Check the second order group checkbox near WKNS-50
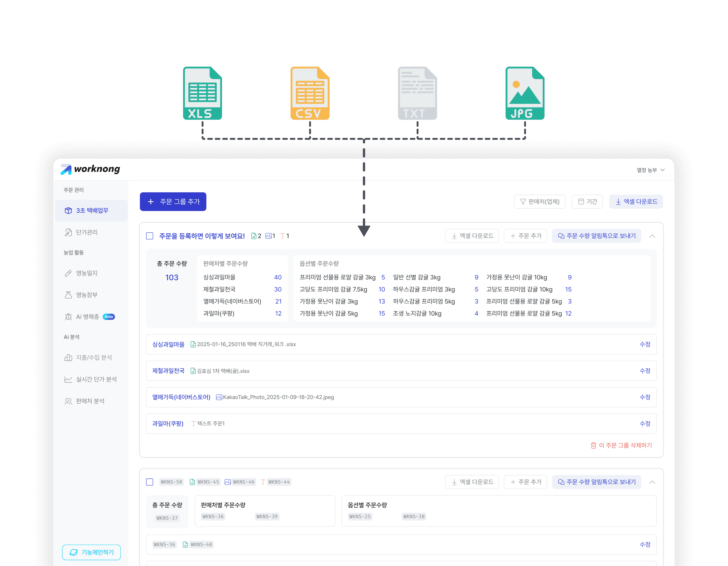This screenshot has height=566, width=728. (x=150, y=482)
